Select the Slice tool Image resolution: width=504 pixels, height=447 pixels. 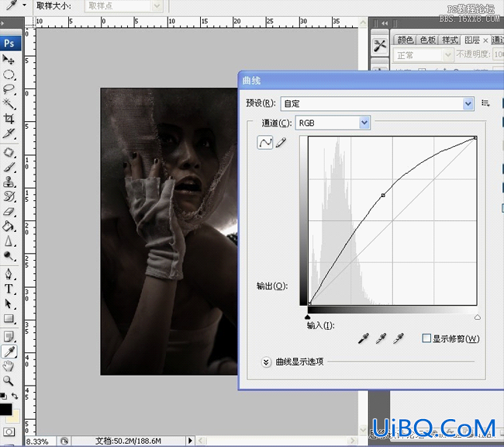pos(9,133)
